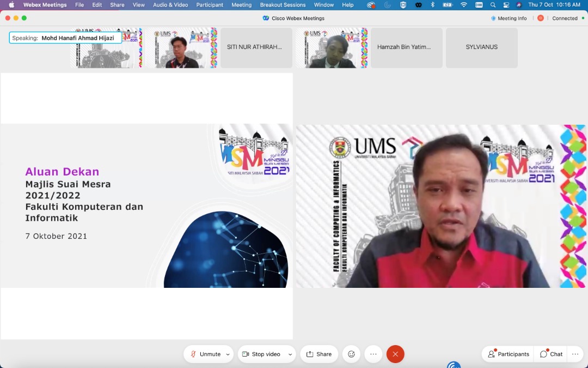Select SITI NUR ATHIRAH participant tile
The image size is (588, 368).
(254, 47)
